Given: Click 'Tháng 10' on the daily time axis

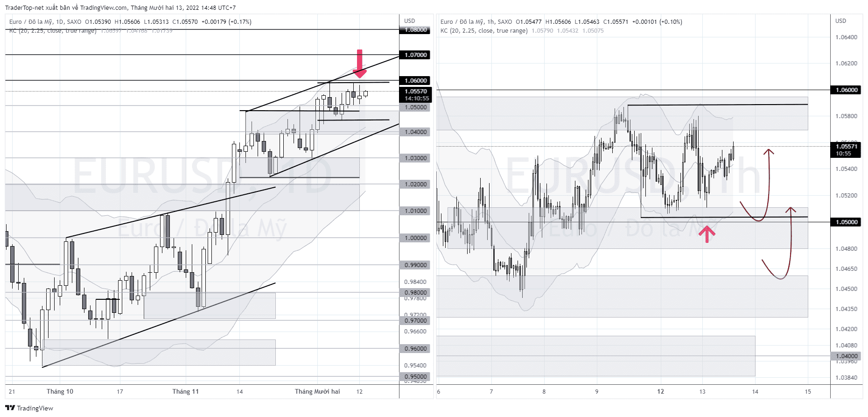Looking at the screenshot, I should 60,392.
